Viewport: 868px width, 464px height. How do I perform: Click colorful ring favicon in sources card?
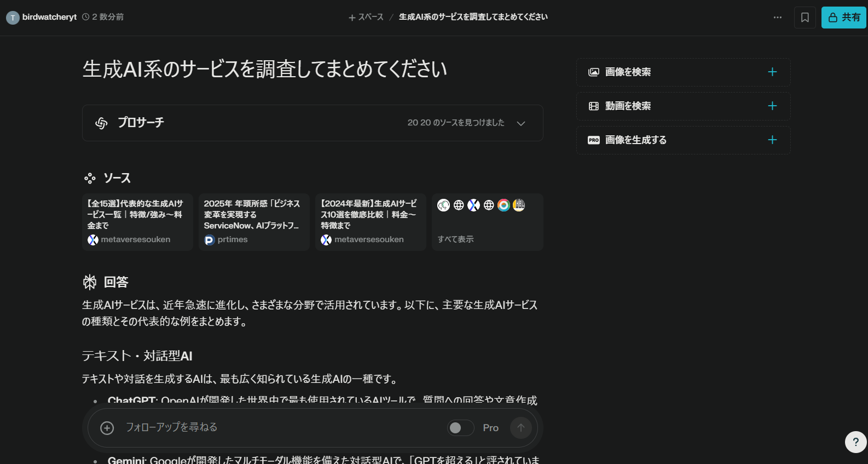pos(504,205)
